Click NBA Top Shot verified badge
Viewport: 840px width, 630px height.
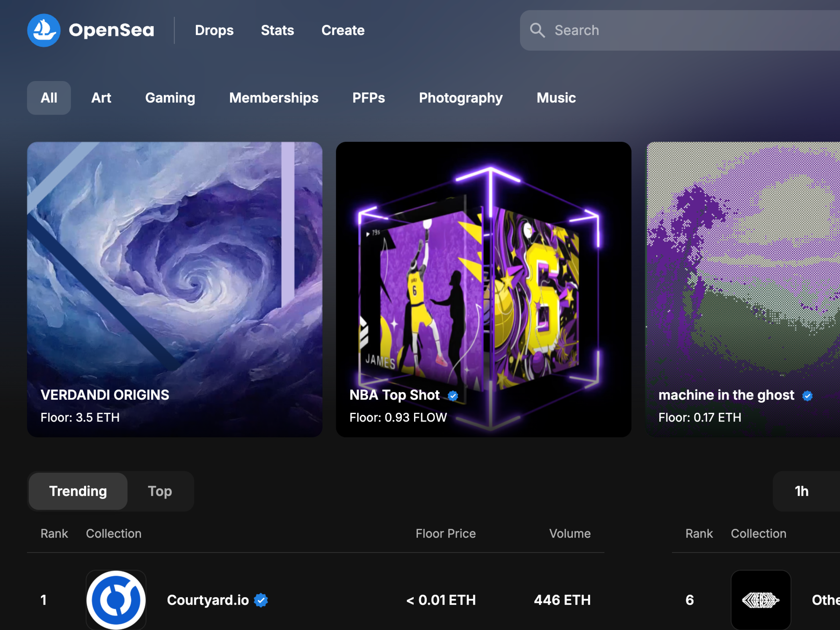[453, 396]
